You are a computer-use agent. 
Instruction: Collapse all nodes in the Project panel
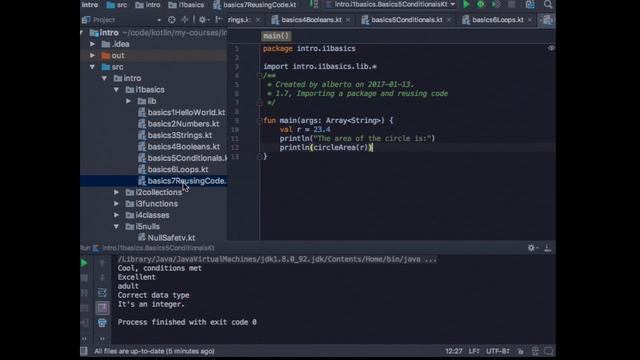[184, 20]
